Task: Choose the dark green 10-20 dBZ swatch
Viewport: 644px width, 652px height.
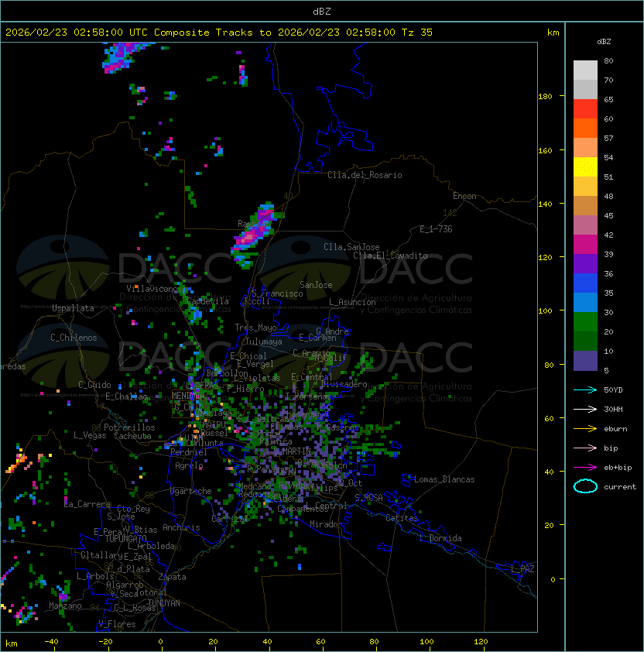Action: (x=585, y=341)
